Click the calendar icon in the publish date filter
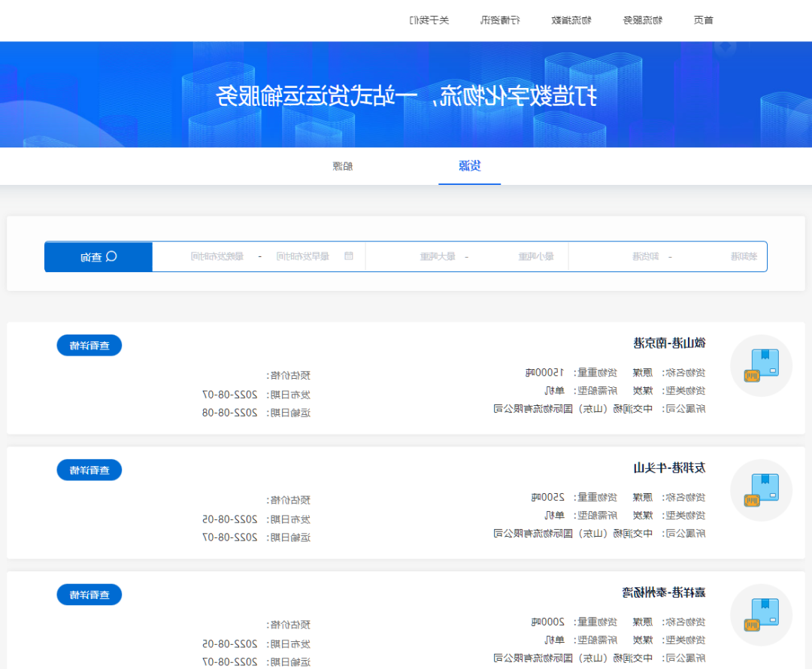This screenshot has height=669, width=812. [349, 256]
